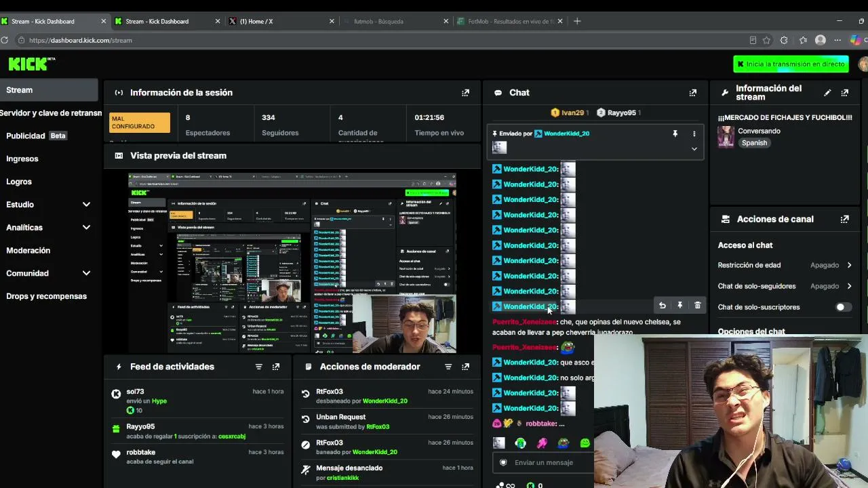
Task: Click the MAL CONFIGURADO status badge
Action: pos(140,123)
